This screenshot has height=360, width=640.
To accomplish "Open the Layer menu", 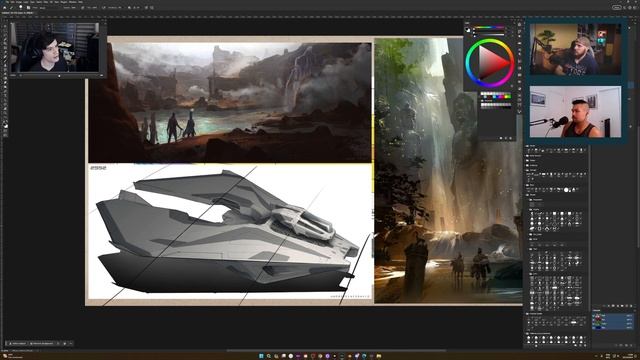I will [25, 2].
